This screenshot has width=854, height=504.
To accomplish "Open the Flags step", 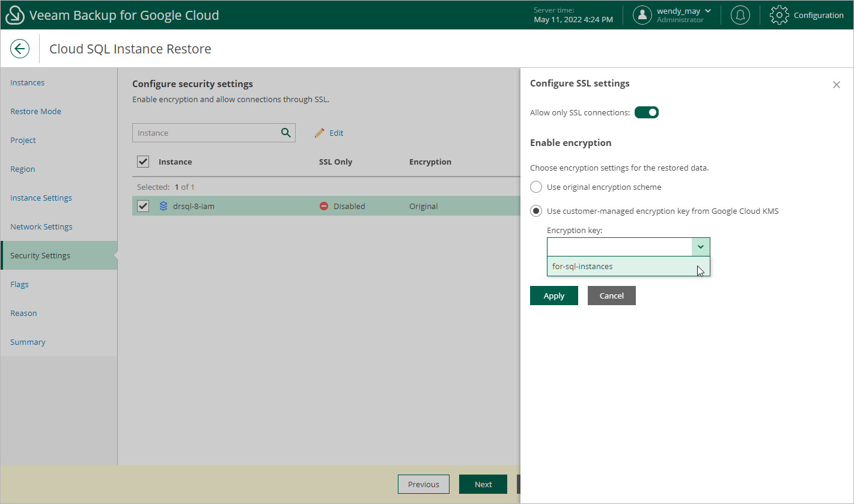I will [x=19, y=284].
